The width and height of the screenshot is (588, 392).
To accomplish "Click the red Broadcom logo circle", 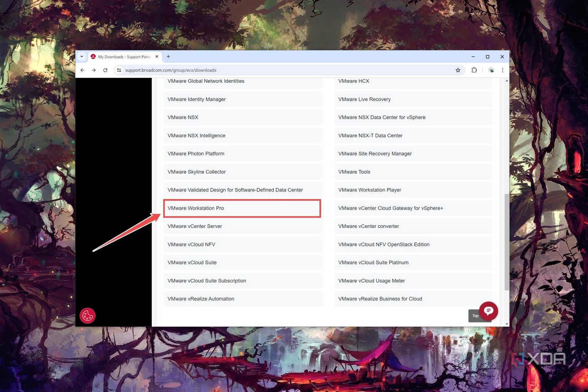I will (87, 315).
